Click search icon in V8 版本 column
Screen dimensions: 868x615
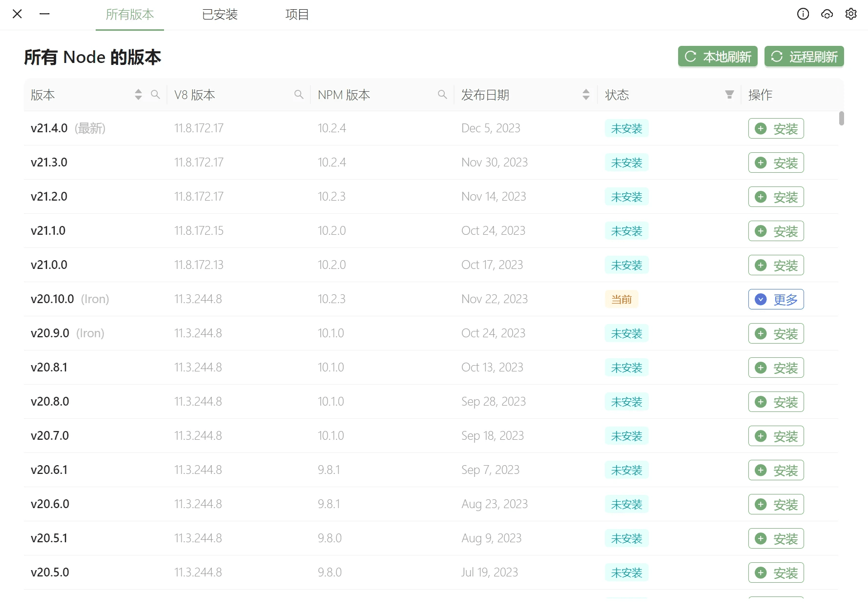pyautogui.click(x=299, y=95)
